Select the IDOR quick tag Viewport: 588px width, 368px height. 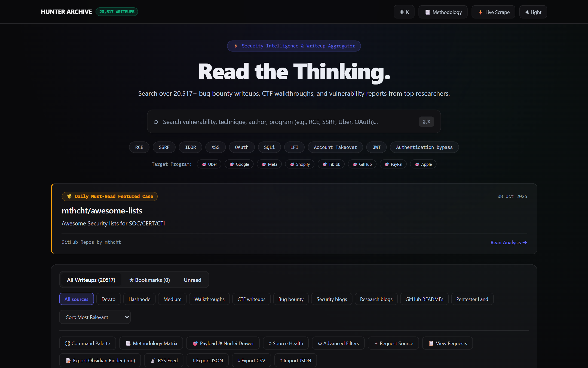(x=191, y=147)
